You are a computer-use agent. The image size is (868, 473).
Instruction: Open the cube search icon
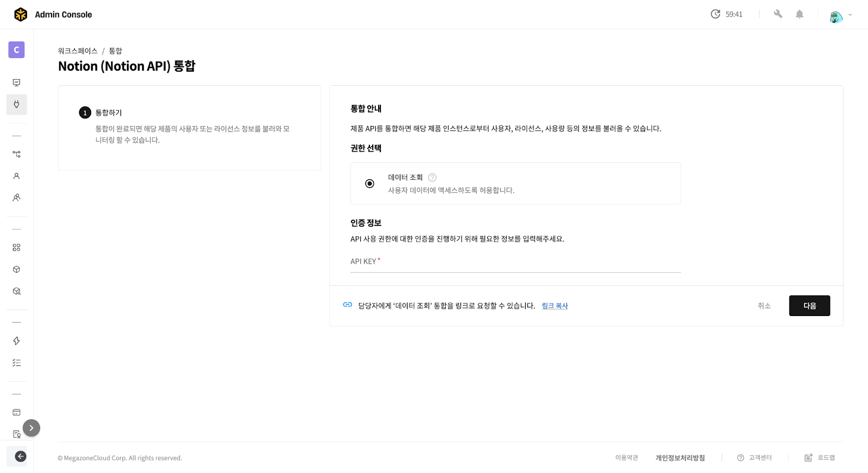click(16, 291)
